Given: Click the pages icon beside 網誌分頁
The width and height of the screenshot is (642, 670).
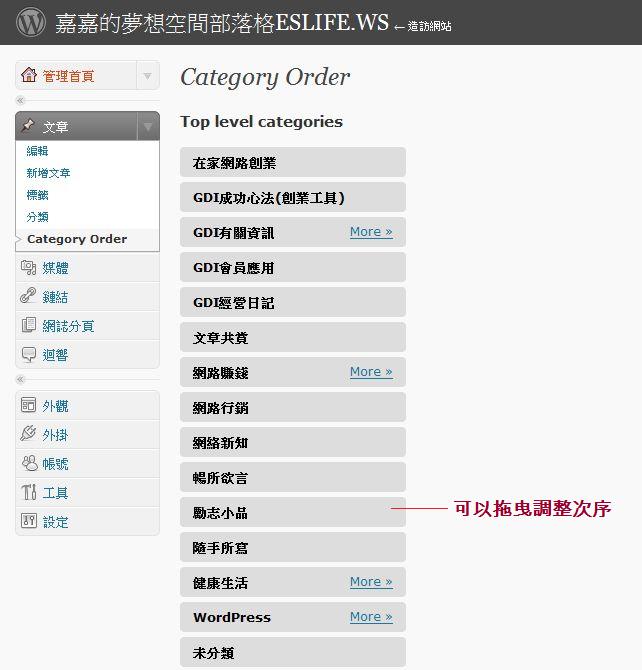Looking at the screenshot, I should point(29,325).
